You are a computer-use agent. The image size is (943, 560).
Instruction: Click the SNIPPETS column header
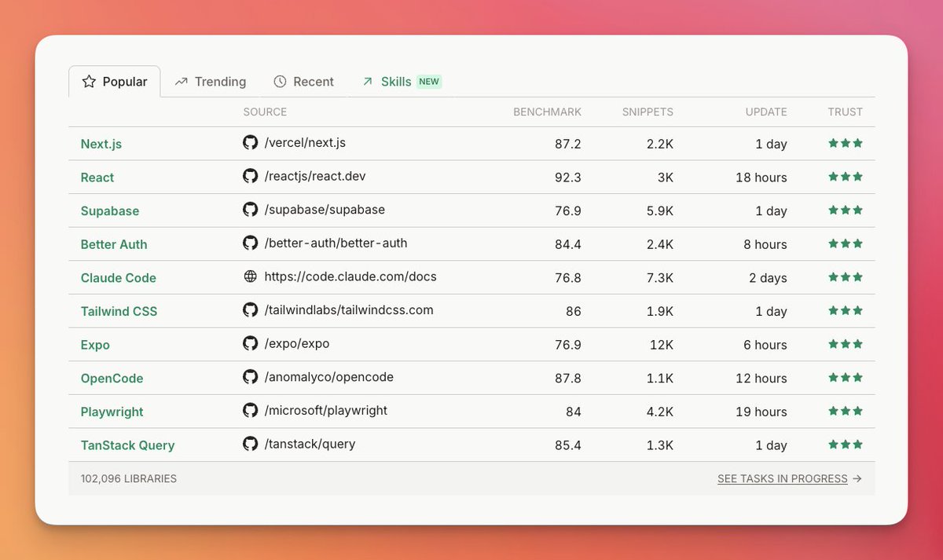coord(648,112)
